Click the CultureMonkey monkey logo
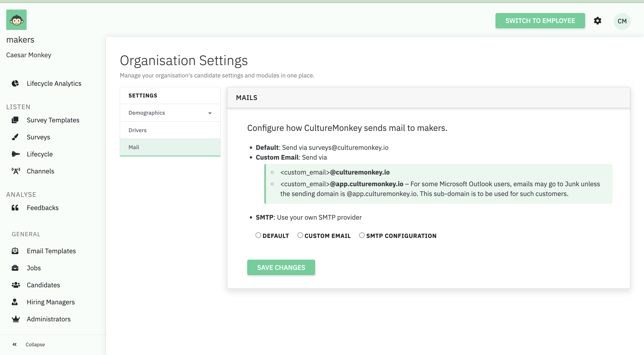Viewport: 644px width, 355px height. 16,20
